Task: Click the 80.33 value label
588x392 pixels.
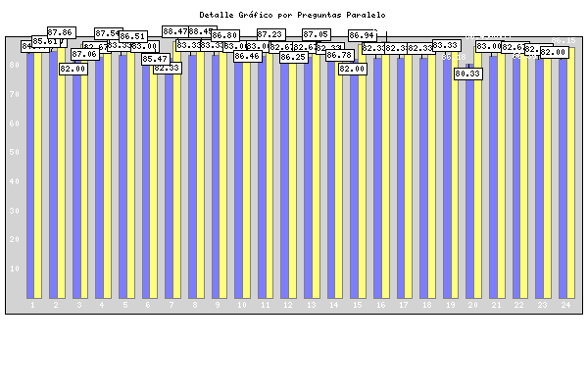Action: (468, 73)
